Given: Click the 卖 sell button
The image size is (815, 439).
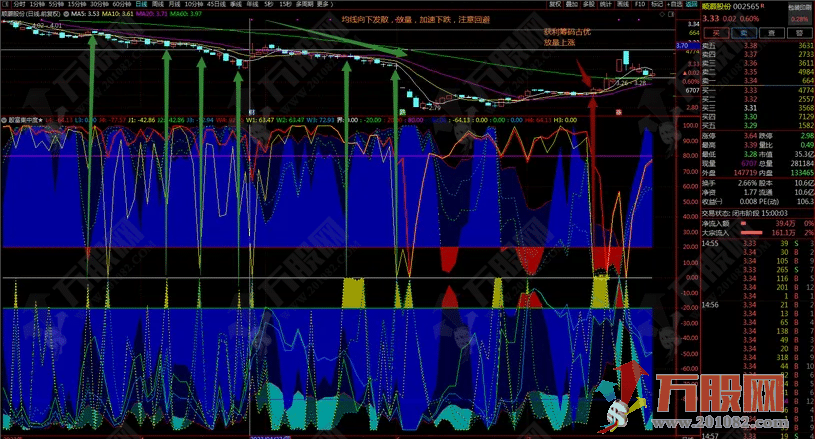Looking at the screenshot, I should (x=744, y=33).
